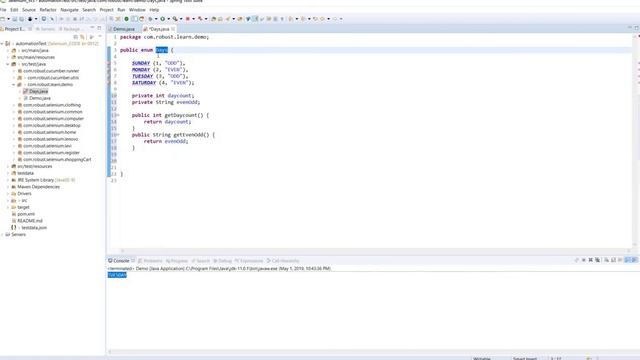Open the Debug button dropdown arrow

click(156, 19)
